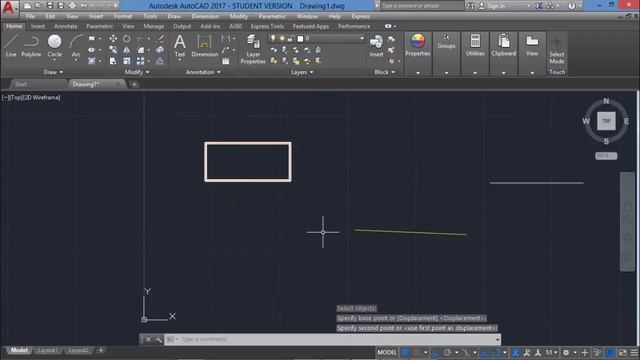Toggle polar tracking in status bar
Viewport: 640px width, 360px height.
point(447,352)
